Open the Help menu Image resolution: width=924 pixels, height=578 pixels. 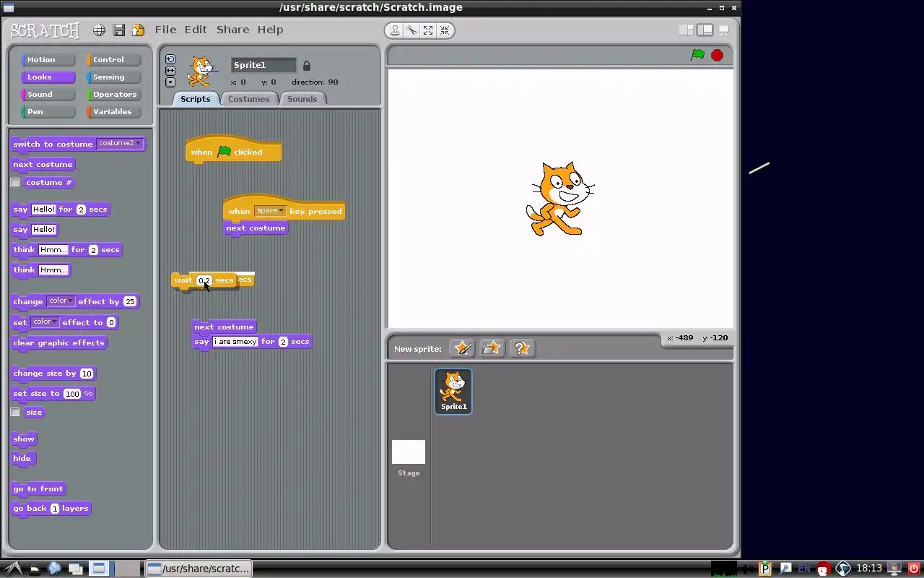click(x=270, y=30)
